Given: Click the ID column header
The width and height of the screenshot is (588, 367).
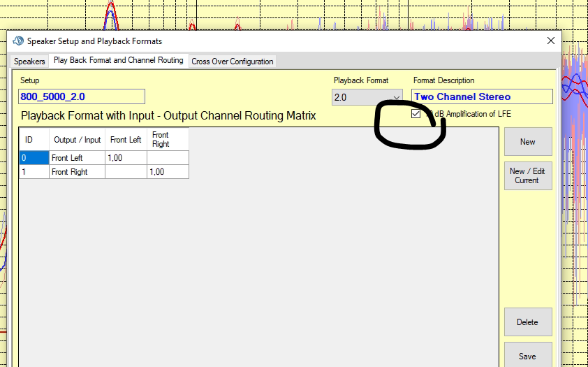Looking at the screenshot, I should 34,140.
